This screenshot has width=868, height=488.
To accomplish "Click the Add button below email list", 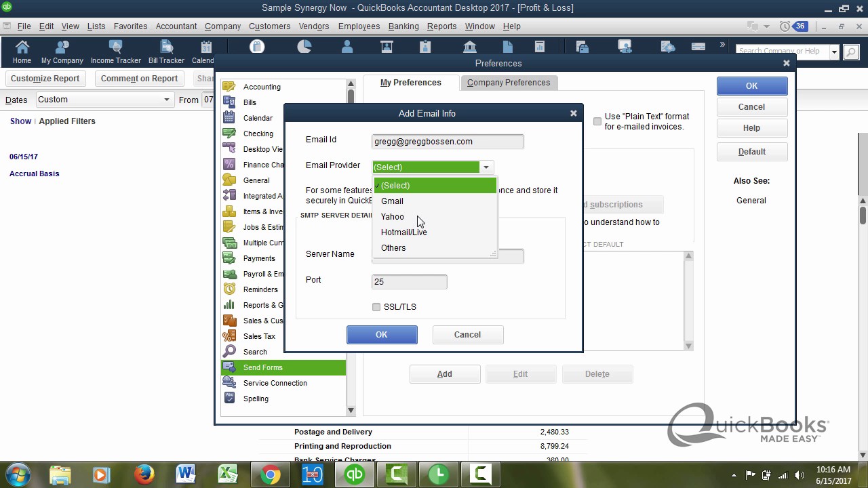I will click(x=445, y=374).
